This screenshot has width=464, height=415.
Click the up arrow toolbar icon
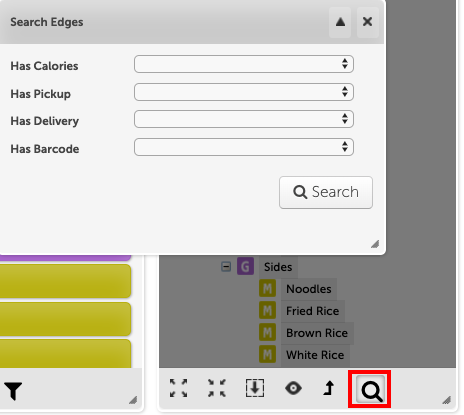[x=329, y=388]
